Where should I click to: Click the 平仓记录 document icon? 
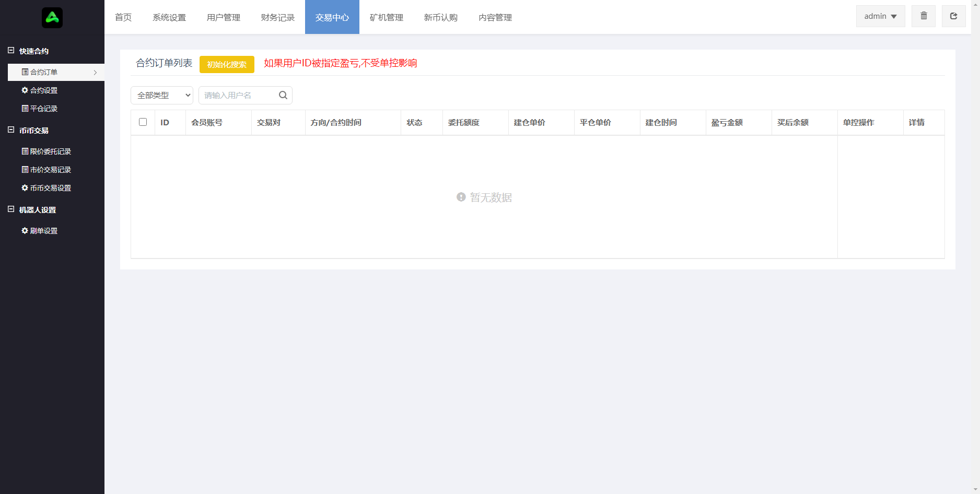pyautogui.click(x=24, y=108)
